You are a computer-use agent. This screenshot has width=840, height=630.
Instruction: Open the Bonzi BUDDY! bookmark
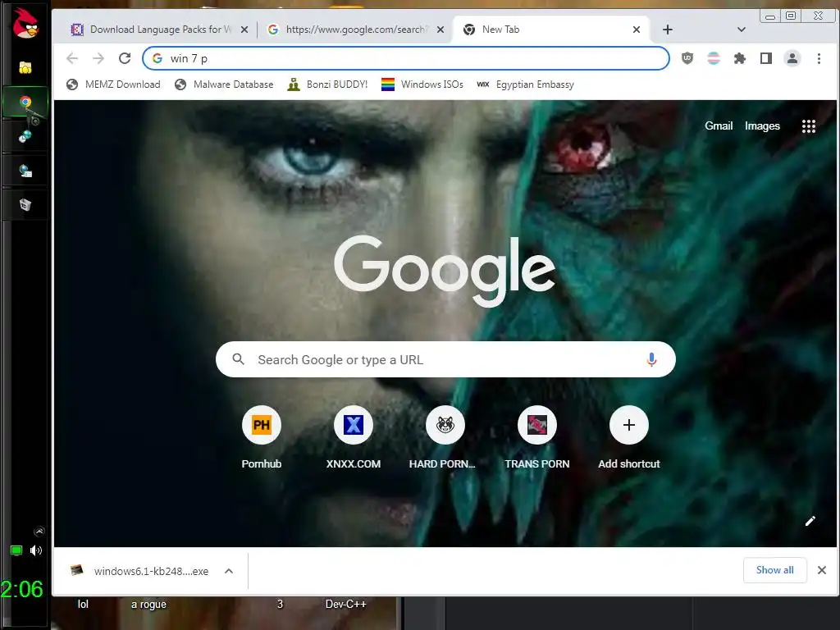(x=327, y=84)
